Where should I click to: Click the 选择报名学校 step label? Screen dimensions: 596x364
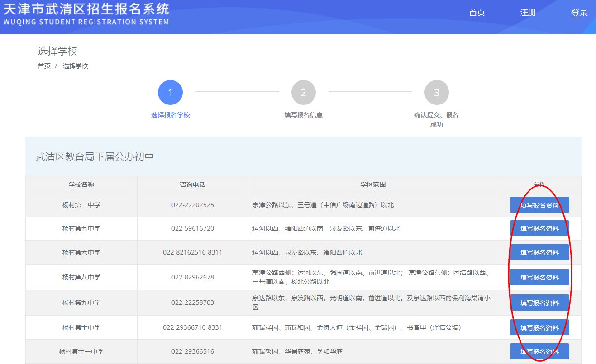[170, 115]
